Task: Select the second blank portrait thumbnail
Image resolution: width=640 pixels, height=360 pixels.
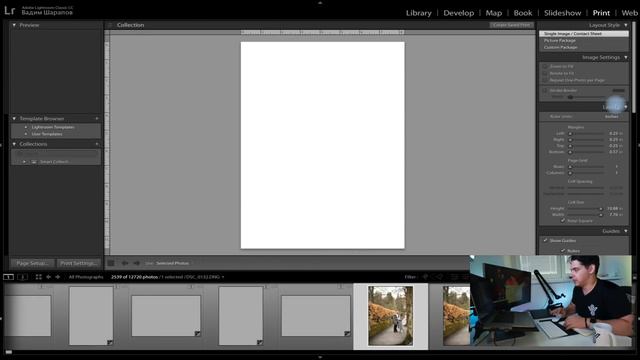Action: pyautogui.click(x=240, y=316)
